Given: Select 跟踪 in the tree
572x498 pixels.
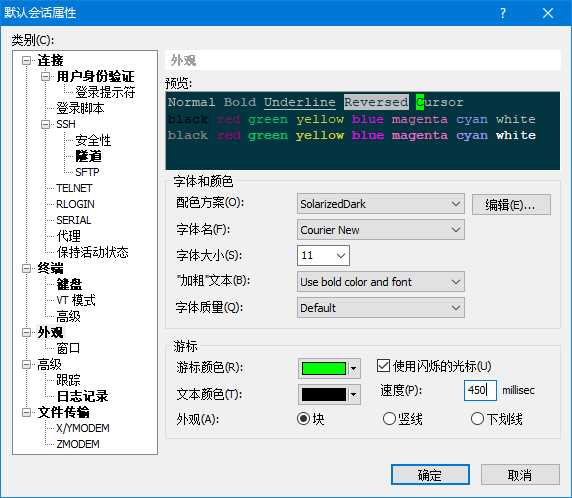Looking at the screenshot, I should point(68,380).
